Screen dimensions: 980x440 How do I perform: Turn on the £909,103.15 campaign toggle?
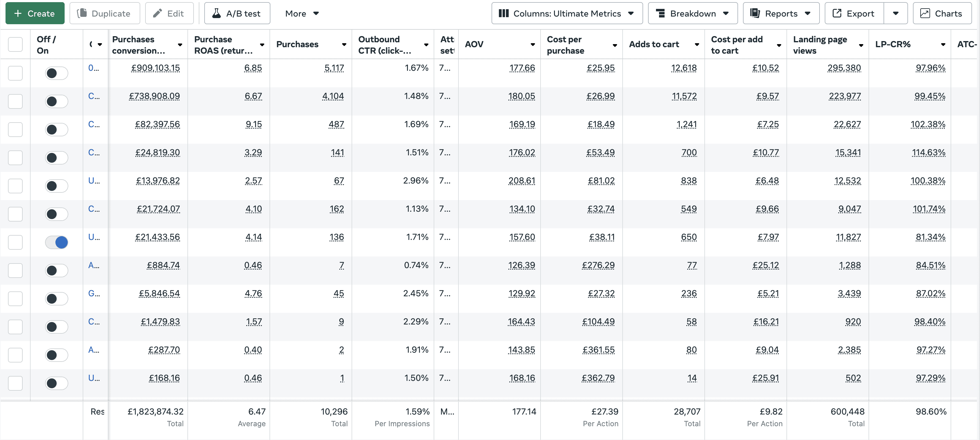point(57,73)
